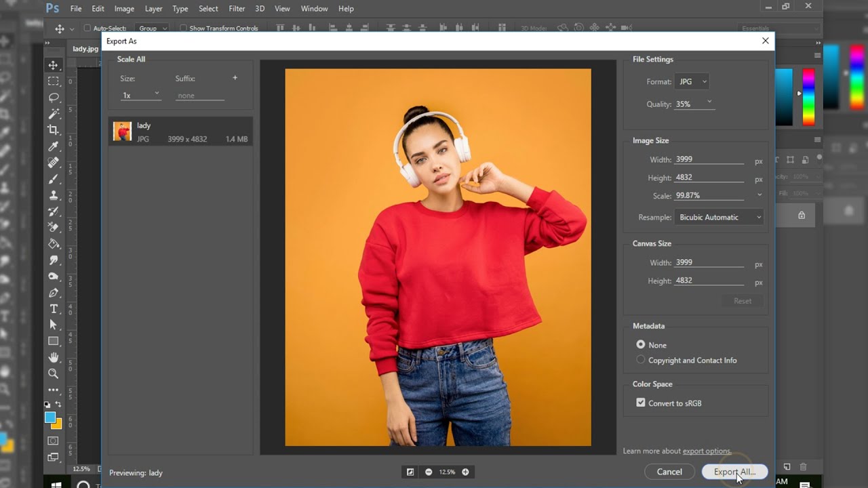Image resolution: width=868 pixels, height=488 pixels.
Task: Close the Export As dialog
Action: (x=766, y=41)
